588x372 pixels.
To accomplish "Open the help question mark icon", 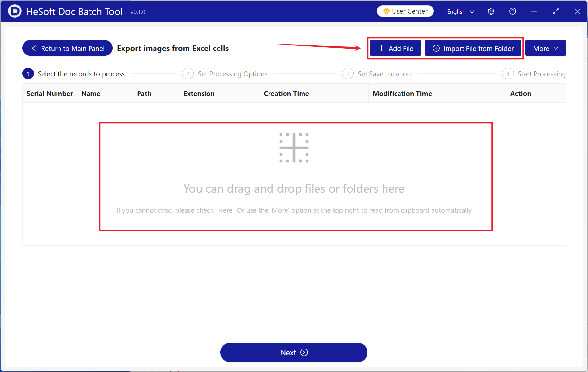I will (x=513, y=11).
